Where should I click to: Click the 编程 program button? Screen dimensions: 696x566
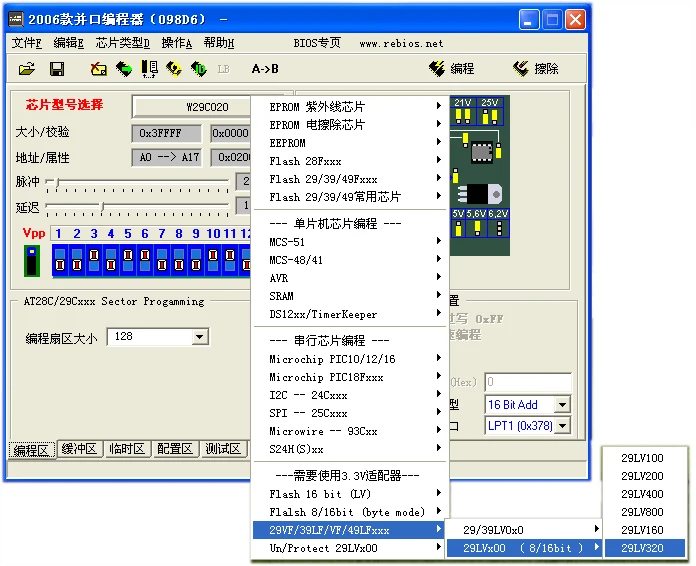pyautogui.click(x=452, y=68)
